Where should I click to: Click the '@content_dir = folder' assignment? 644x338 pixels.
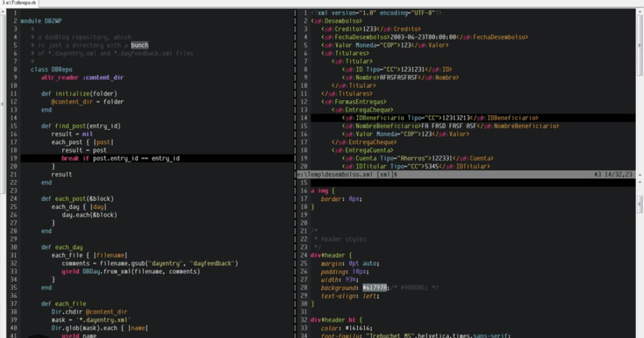tap(87, 101)
